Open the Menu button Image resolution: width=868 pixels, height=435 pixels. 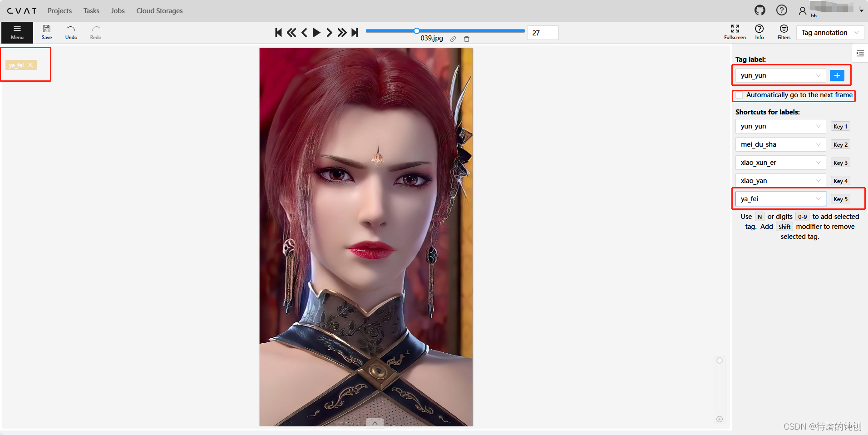click(17, 33)
